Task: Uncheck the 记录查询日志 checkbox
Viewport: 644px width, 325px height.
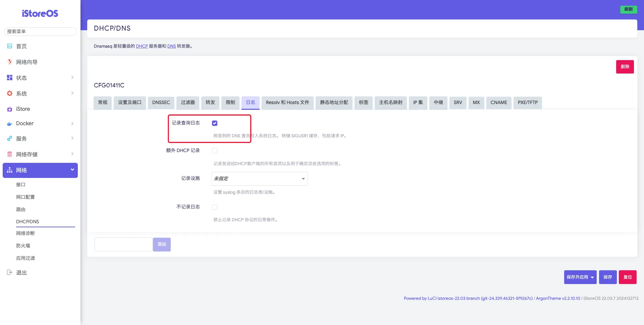Action: click(215, 123)
